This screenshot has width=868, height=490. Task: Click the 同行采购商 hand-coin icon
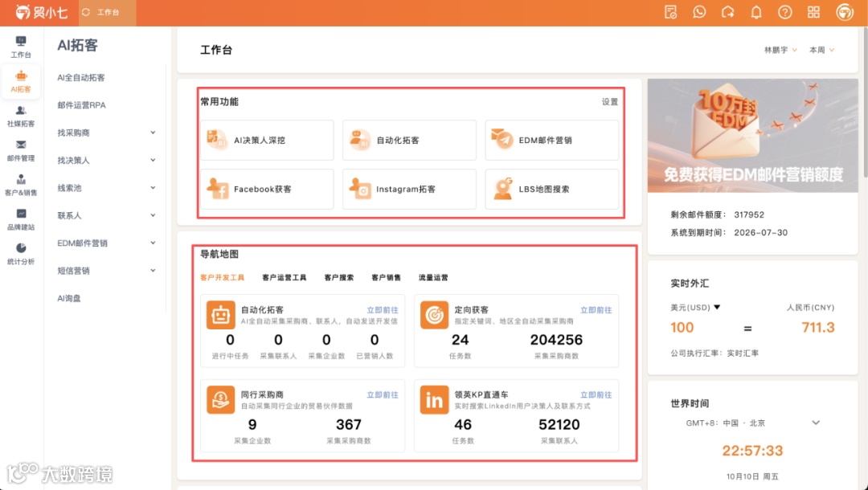click(x=220, y=400)
